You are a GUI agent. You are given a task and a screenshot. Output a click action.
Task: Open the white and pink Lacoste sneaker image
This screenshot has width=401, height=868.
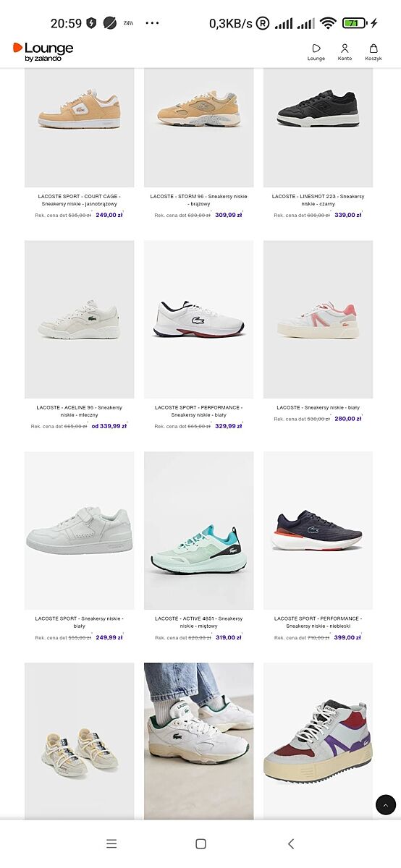[318, 320]
